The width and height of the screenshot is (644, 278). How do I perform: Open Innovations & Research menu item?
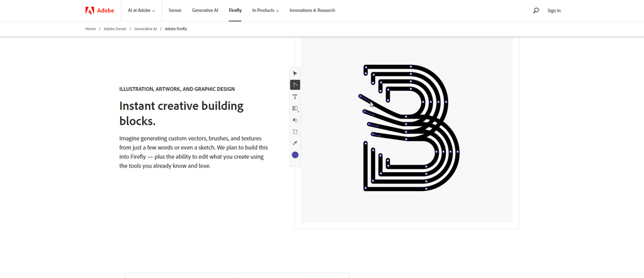tap(312, 11)
